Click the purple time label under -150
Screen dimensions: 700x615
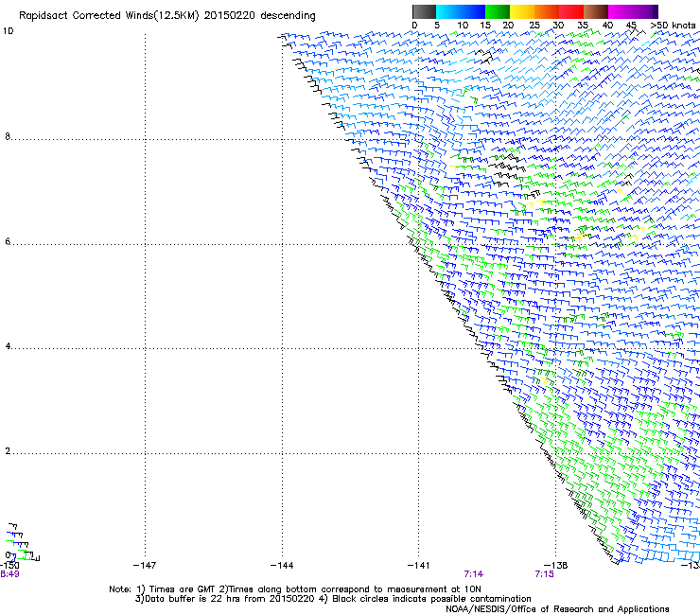9,574
